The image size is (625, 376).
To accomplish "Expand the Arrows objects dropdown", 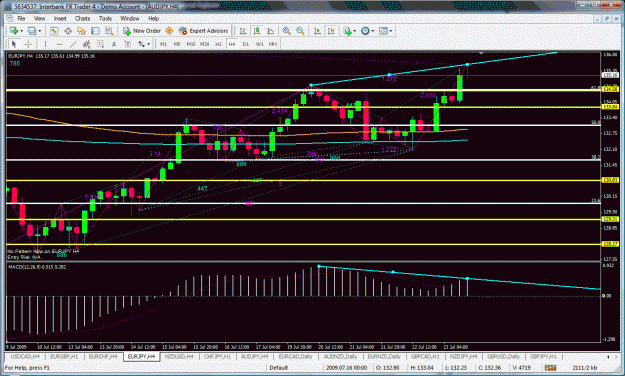I will pos(148,44).
